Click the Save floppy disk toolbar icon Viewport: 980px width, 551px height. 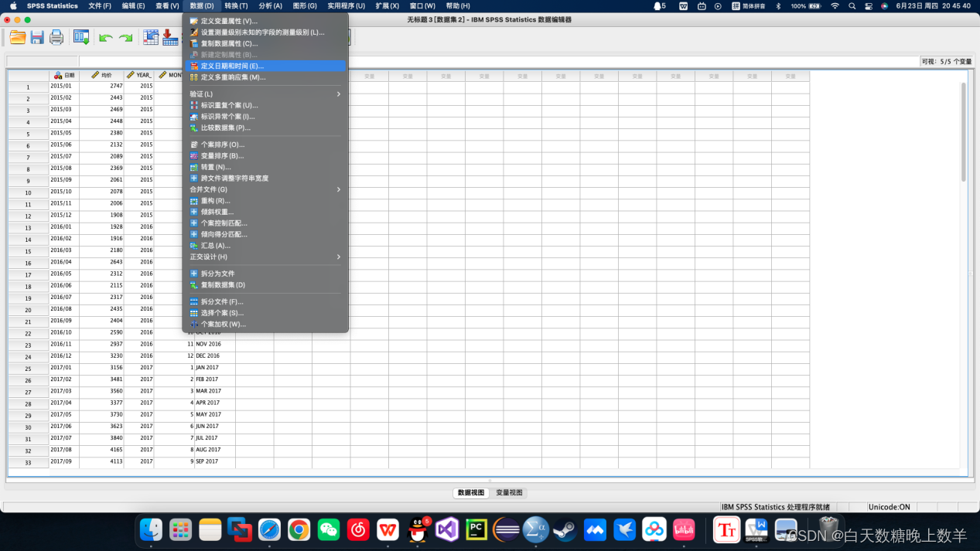tap(37, 37)
